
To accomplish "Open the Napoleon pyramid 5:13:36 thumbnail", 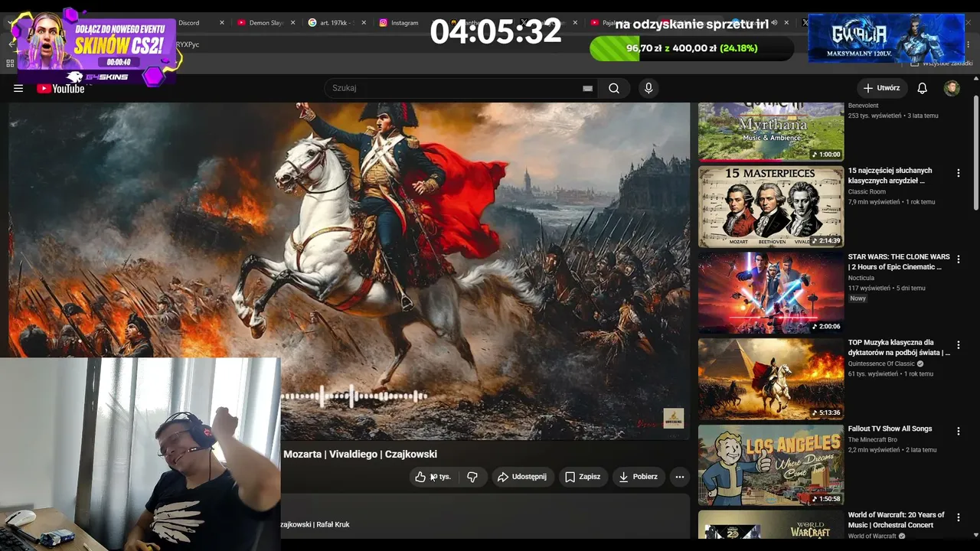I will point(771,379).
